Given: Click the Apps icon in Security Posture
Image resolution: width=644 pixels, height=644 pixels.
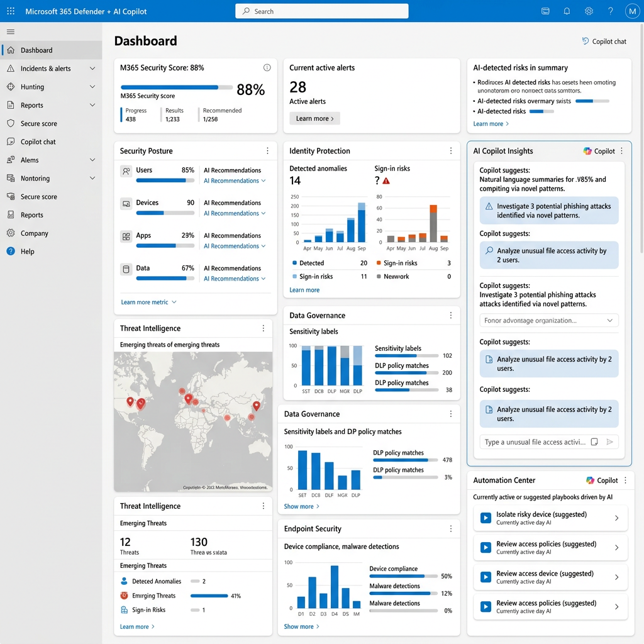Looking at the screenshot, I should coord(126,236).
